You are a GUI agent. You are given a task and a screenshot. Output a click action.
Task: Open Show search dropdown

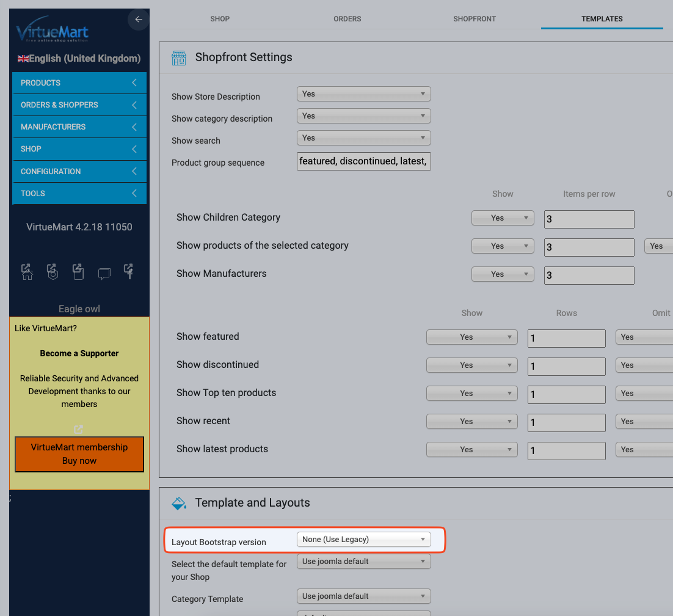click(x=363, y=138)
